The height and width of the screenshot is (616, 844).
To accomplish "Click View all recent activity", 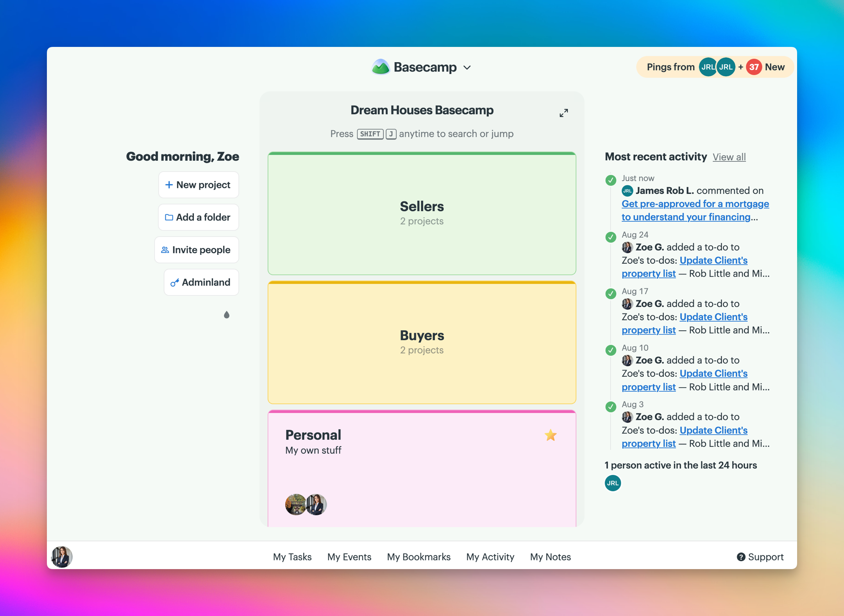I will [729, 157].
